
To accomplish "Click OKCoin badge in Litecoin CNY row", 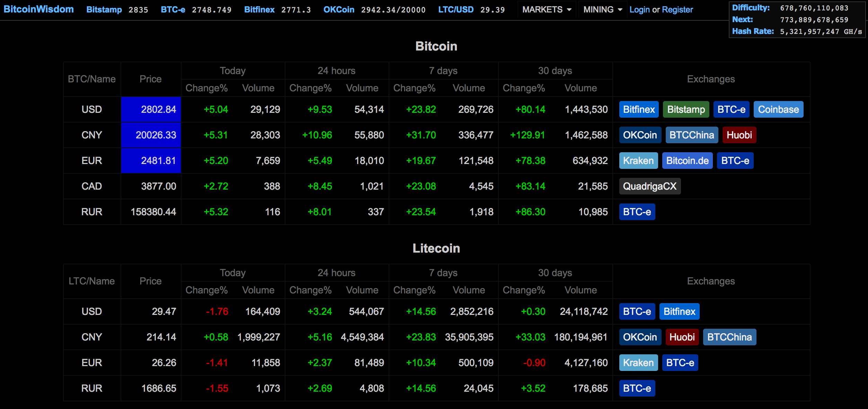I will click(x=640, y=337).
